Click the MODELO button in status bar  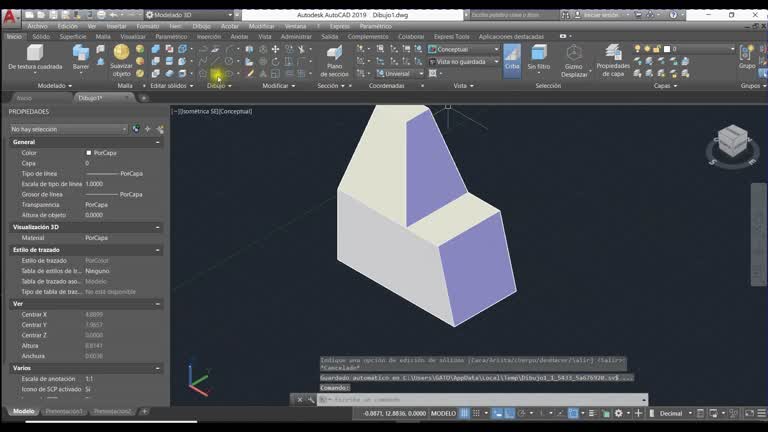coord(443,413)
